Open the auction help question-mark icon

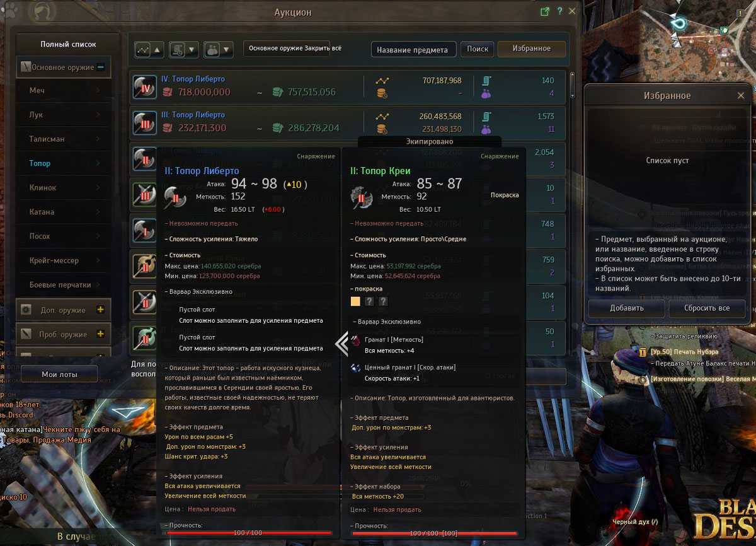pos(559,11)
